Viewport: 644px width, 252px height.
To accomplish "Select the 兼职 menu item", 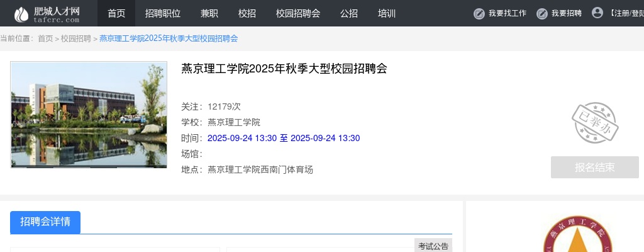I will (x=209, y=13).
